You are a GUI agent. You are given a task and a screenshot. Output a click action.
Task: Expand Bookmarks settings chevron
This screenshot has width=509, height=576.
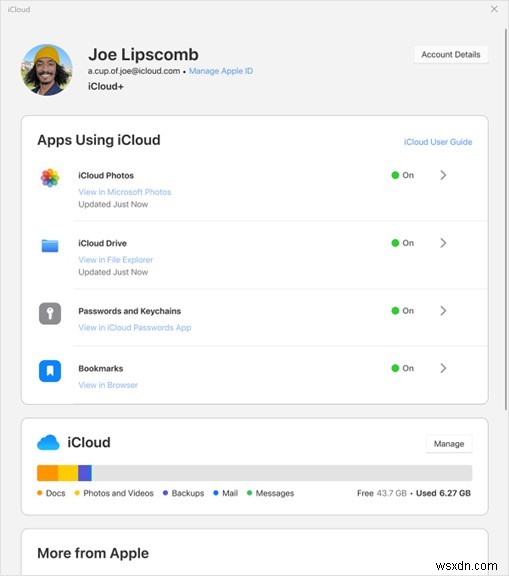coord(443,368)
